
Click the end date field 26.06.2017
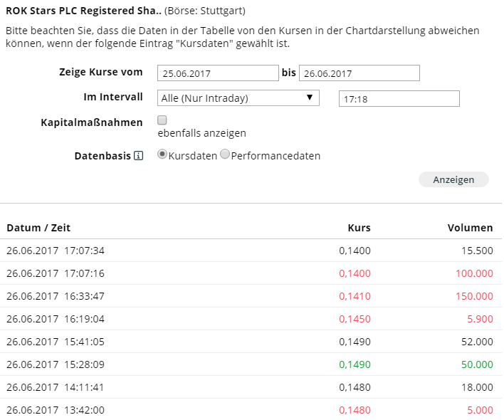tap(359, 73)
